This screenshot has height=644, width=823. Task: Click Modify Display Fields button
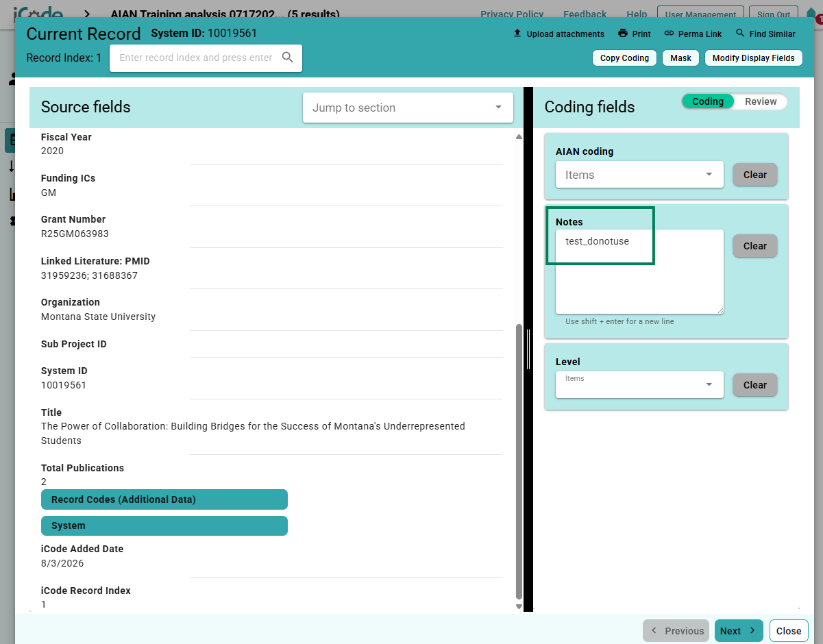(x=753, y=58)
